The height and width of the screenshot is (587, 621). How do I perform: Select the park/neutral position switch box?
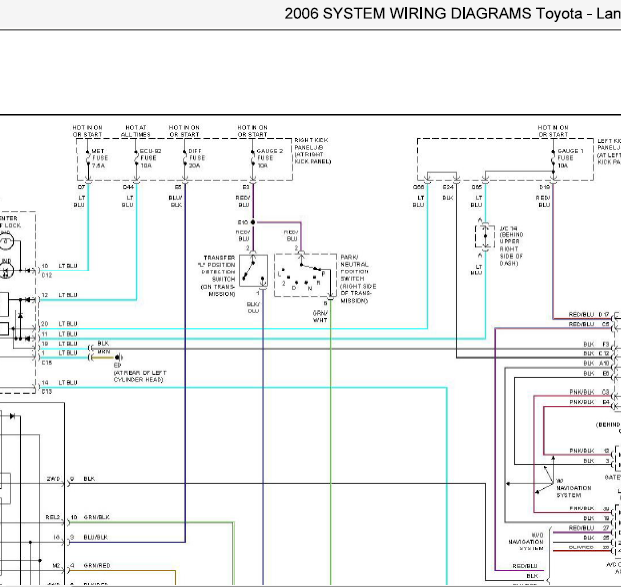(305, 275)
